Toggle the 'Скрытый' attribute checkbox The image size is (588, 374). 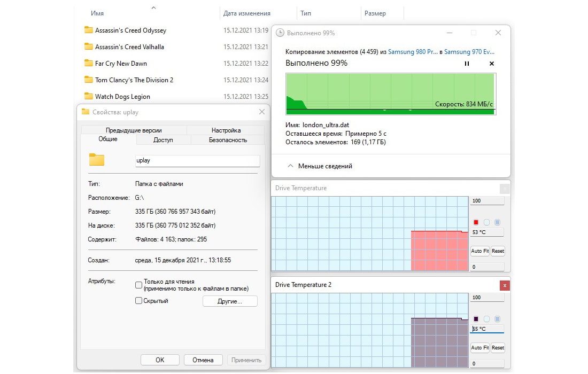[x=139, y=301]
